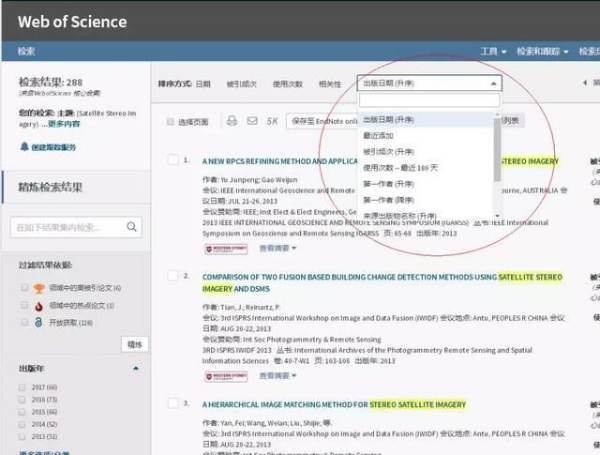Click the library logo badge under result 1
The height and width of the screenshot is (455, 600).
click(226, 249)
